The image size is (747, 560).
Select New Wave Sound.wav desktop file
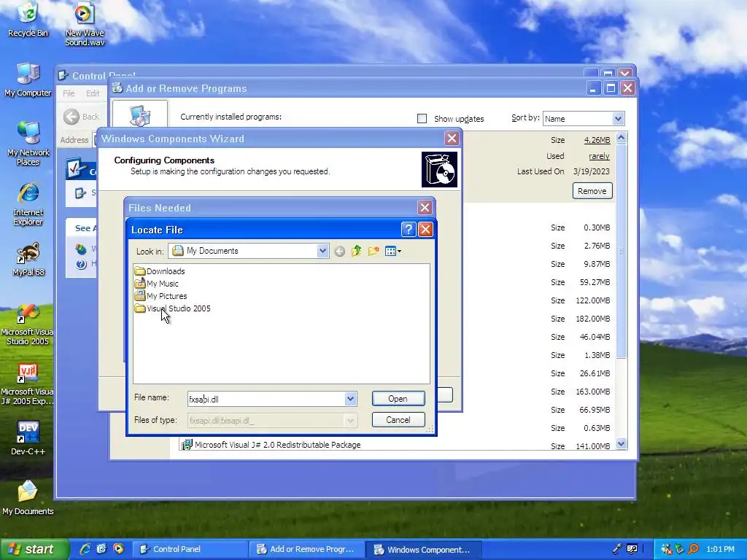85,24
